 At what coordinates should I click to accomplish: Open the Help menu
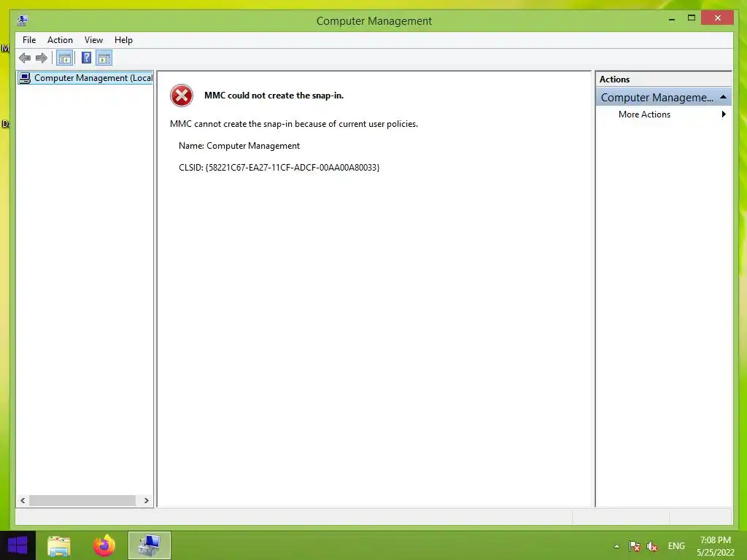coord(123,40)
